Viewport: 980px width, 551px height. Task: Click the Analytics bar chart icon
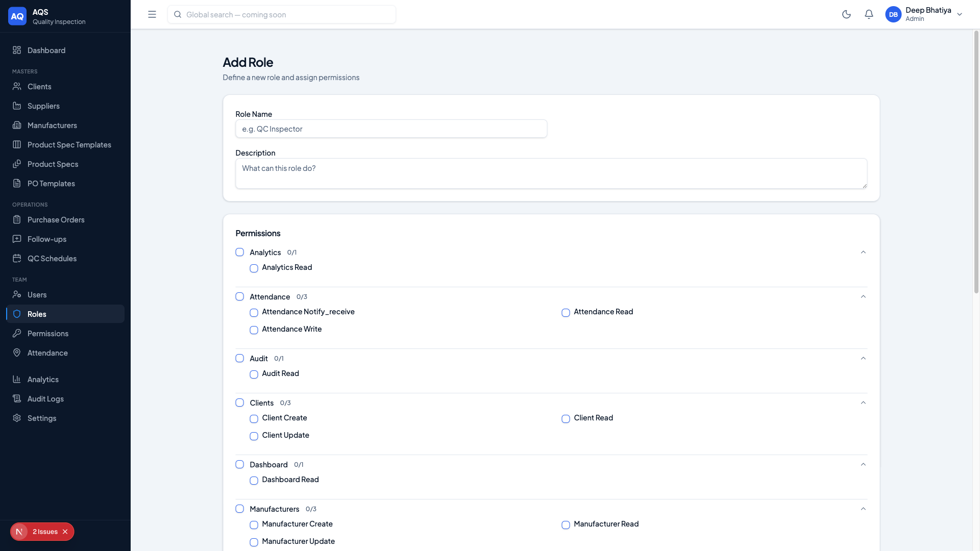[x=17, y=379]
